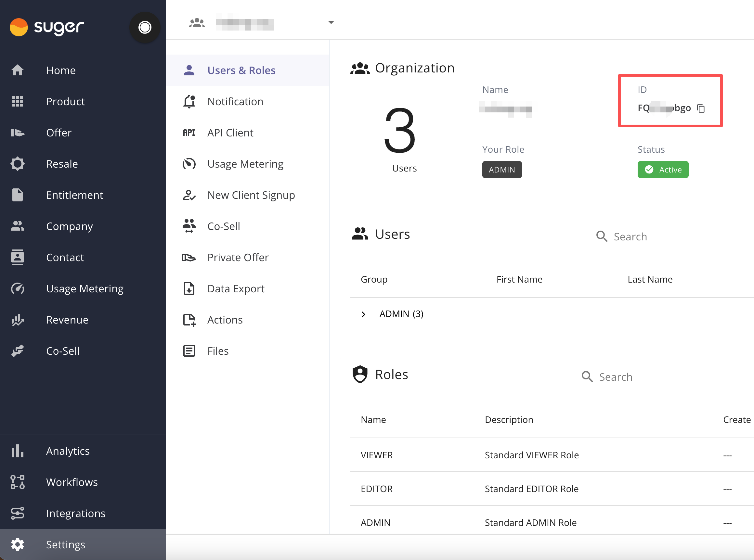754x560 pixels.
Task: Copy the organization ID
Action: click(701, 108)
